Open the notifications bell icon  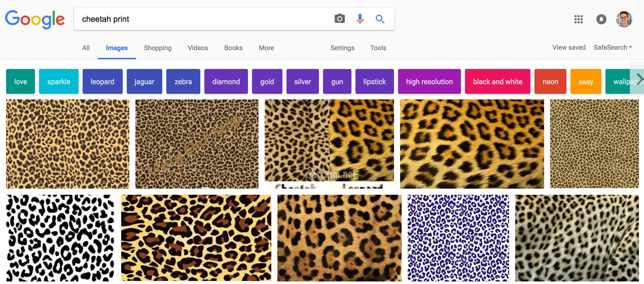click(601, 19)
